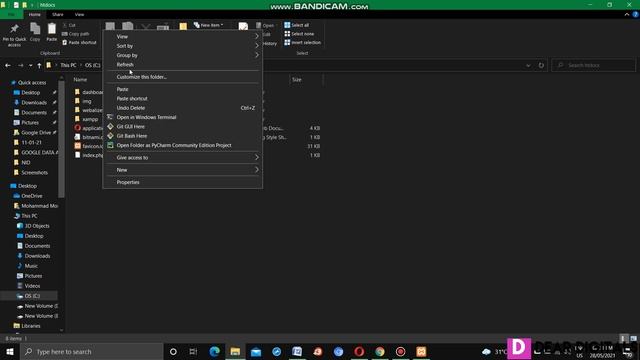The image size is (640, 360).
Task: Click the OS (C:) address breadcrumb
Action: click(93, 65)
